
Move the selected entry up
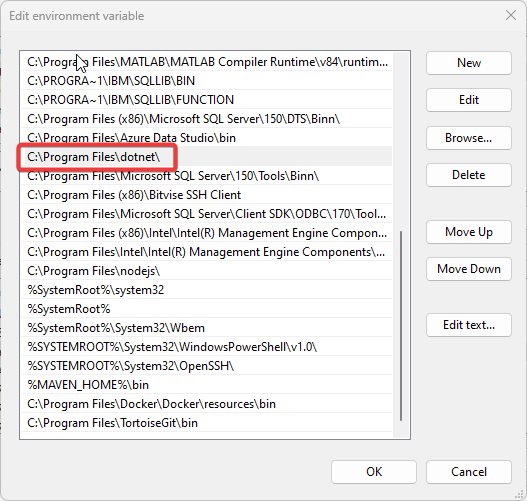tap(469, 232)
